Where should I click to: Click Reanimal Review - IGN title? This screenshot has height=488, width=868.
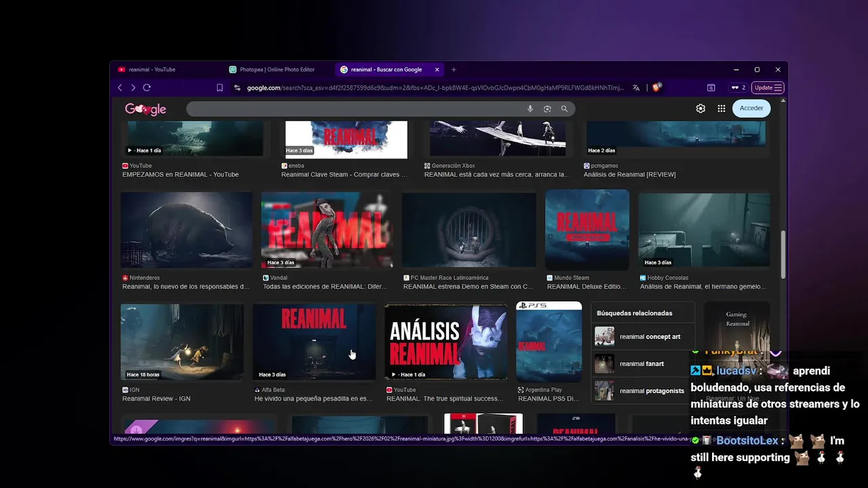click(x=156, y=399)
